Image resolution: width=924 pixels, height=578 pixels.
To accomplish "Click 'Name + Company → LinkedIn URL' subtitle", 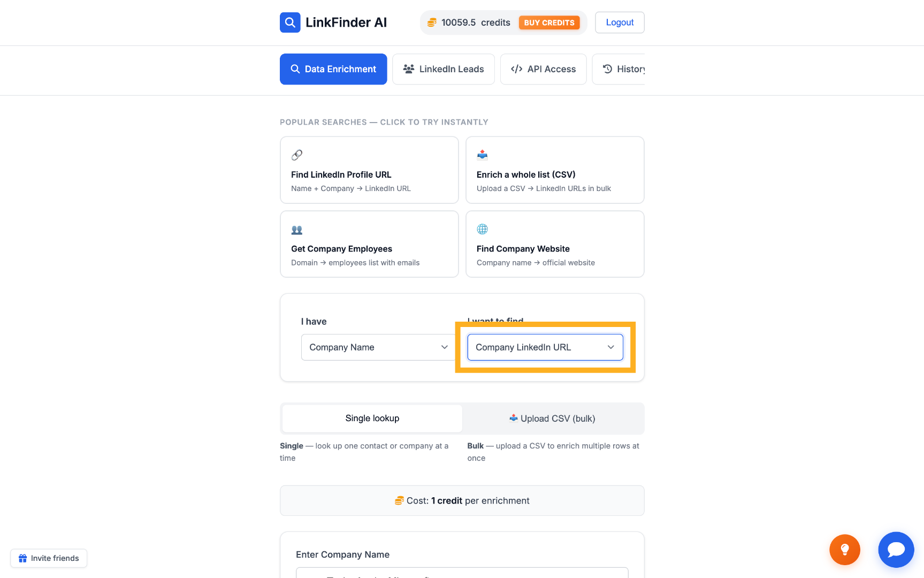I will [351, 188].
